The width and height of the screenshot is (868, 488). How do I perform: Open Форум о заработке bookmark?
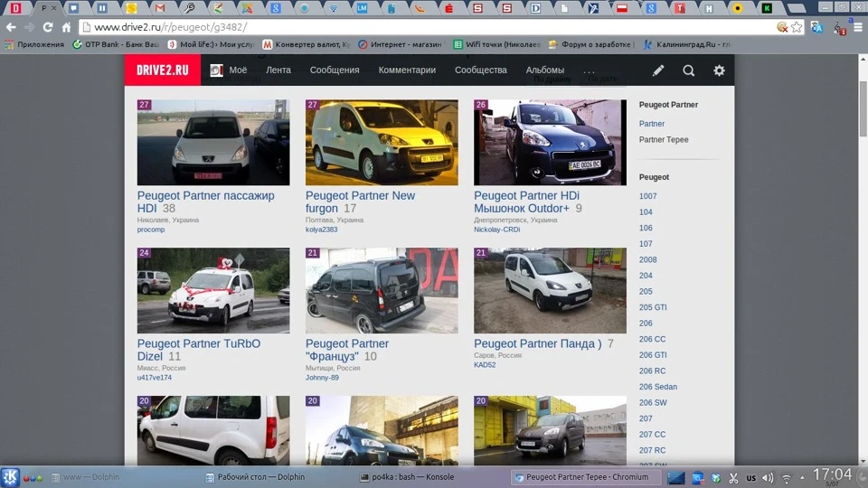click(590, 44)
